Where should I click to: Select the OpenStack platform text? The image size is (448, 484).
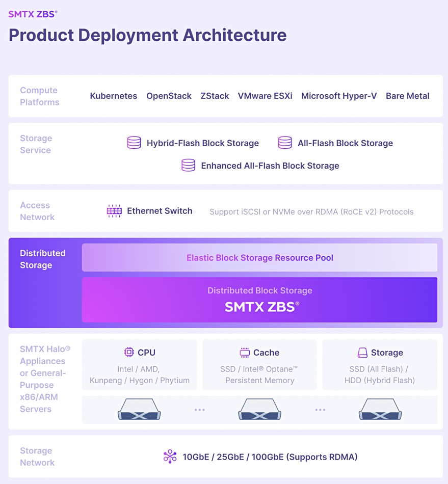[x=169, y=96]
